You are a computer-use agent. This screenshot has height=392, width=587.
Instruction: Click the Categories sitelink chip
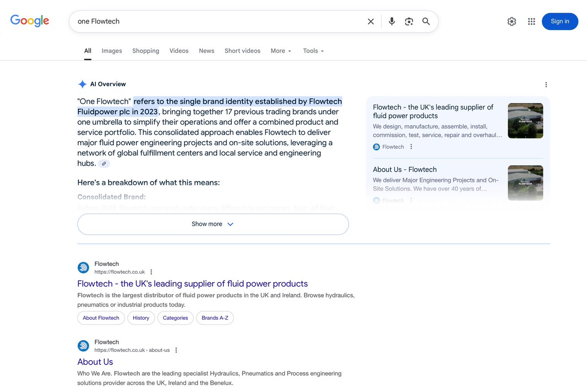click(175, 318)
